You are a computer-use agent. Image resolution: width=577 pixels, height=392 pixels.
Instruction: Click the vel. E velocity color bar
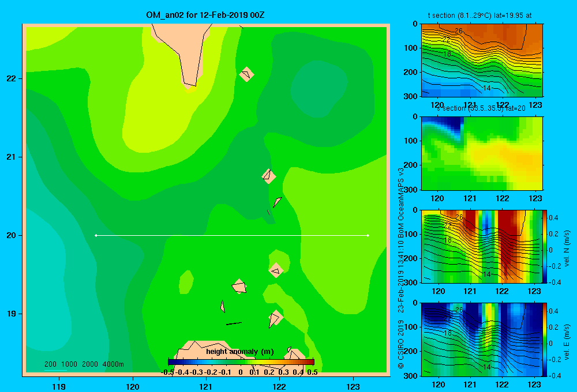545,340
